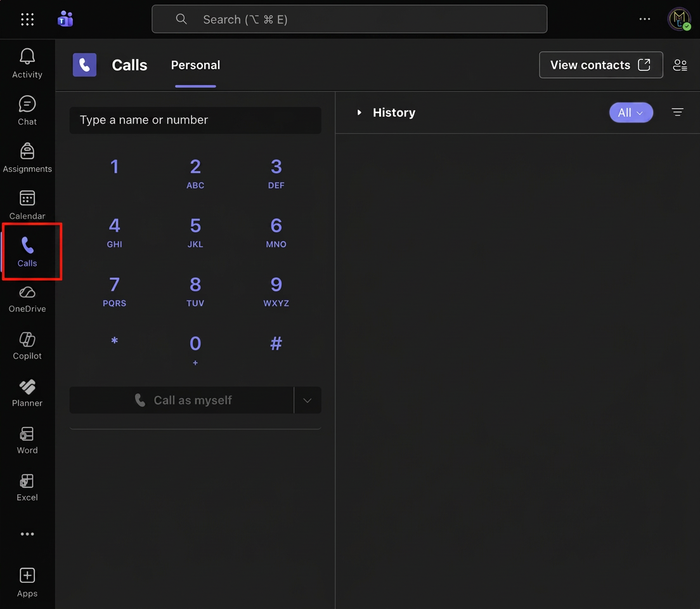
Task: Tap dial pad key 6 MNO
Action: (x=276, y=232)
